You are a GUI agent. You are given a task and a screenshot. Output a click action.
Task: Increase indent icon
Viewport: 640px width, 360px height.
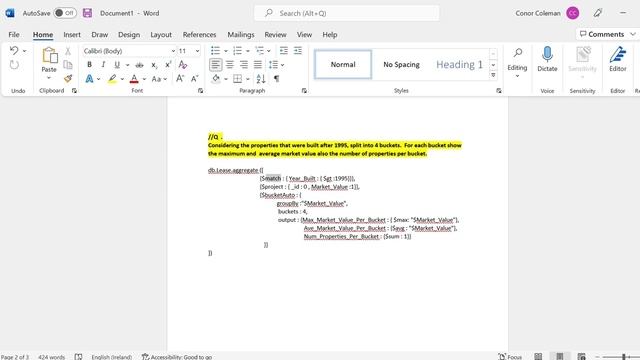(298, 51)
